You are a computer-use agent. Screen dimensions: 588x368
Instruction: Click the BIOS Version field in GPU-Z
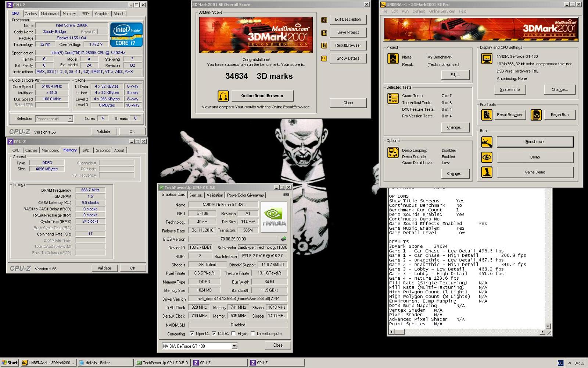pos(234,239)
